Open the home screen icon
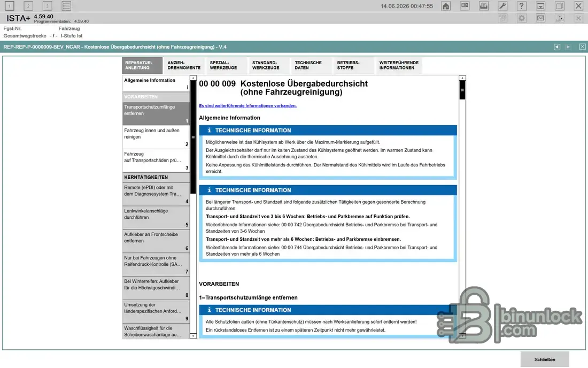This screenshot has height=368, width=588. (x=445, y=6)
